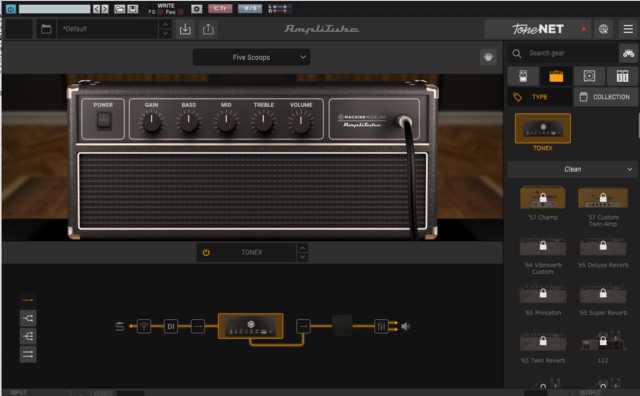Select locked '64 Vibroverb Custom amp
This screenshot has height=396, width=640.
click(543, 246)
